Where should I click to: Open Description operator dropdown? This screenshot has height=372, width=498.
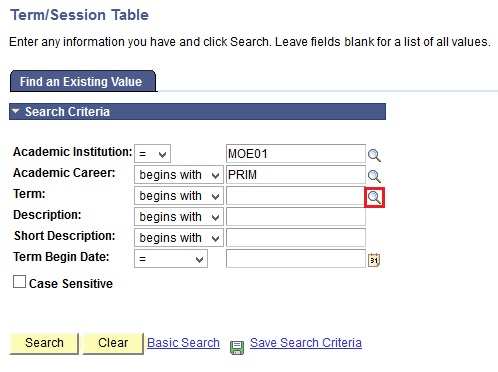click(x=179, y=217)
